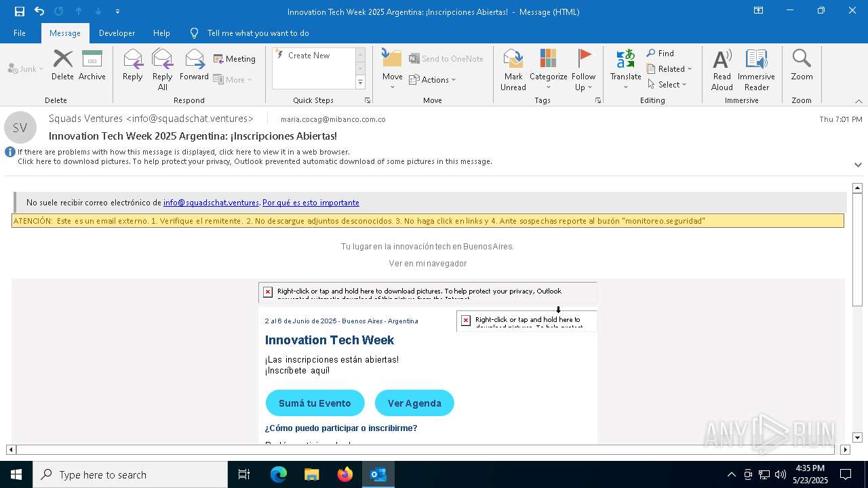Go to the previous item with up arrow

[79, 12]
